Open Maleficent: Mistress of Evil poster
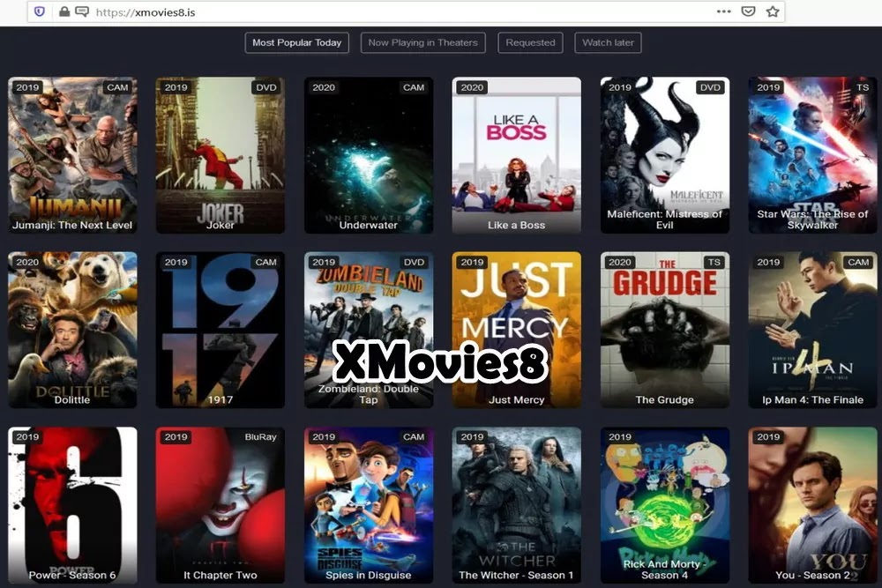 [x=665, y=155]
